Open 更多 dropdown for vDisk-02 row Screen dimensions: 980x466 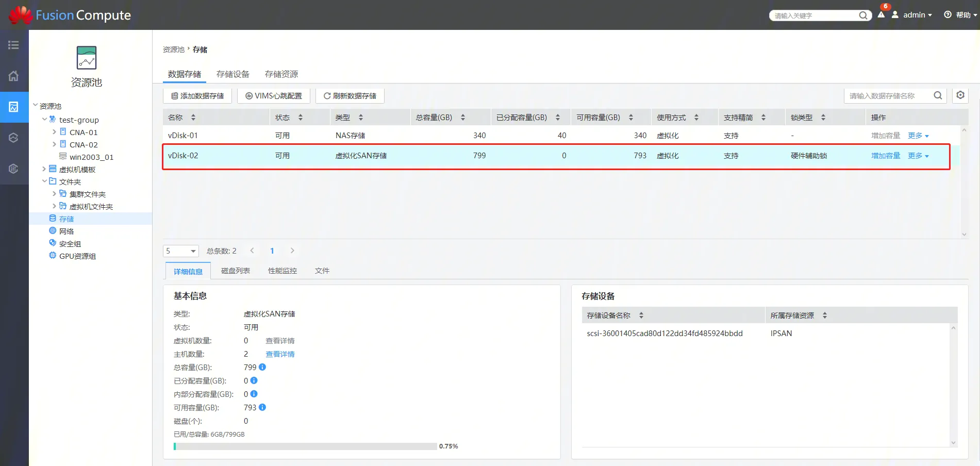point(918,156)
